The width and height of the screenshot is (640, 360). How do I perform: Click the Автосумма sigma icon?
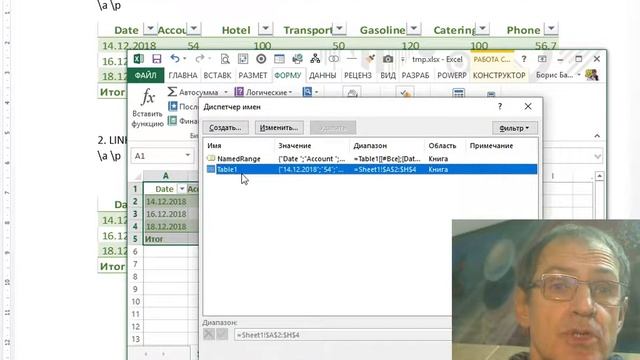(x=172, y=92)
